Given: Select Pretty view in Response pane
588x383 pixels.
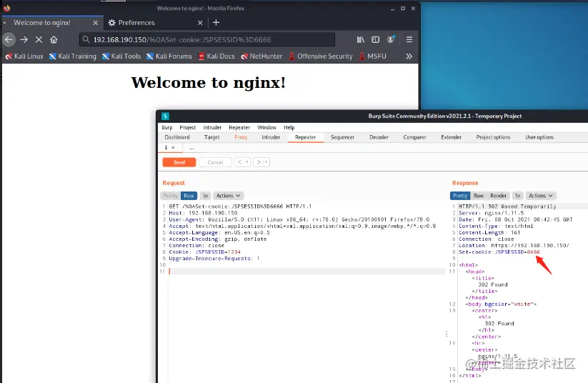Looking at the screenshot, I should (459, 196).
